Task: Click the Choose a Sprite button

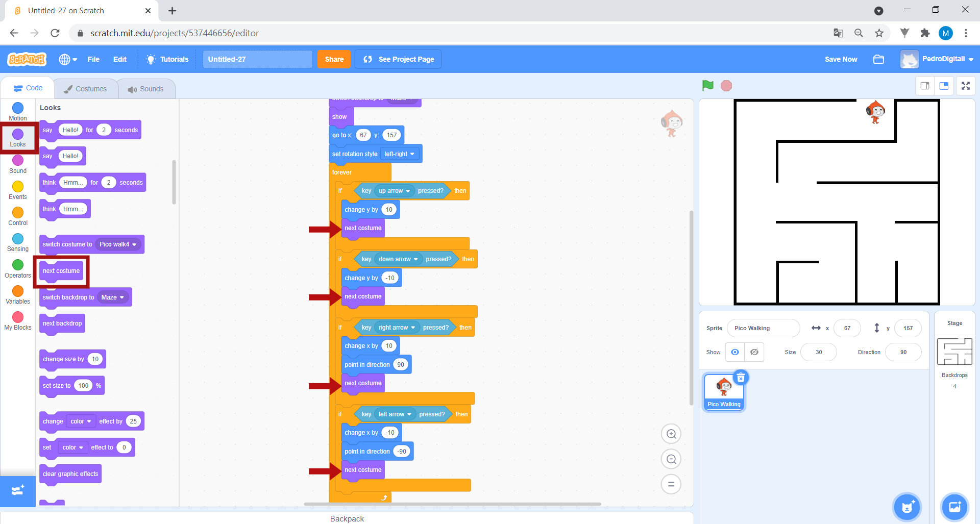Action: pos(907,507)
